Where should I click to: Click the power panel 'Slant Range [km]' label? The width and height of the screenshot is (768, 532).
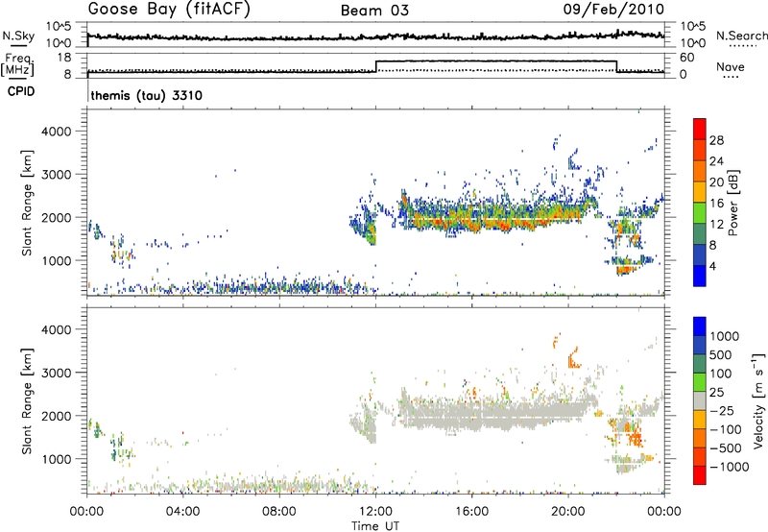(27, 203)
